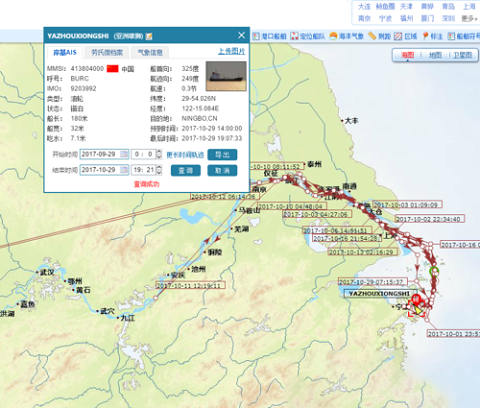Image resolution: width=480 pixels, height=408 pixels.
Task: Open calendar picker for start date 2017-09-29
Action: tap(124, 154)
